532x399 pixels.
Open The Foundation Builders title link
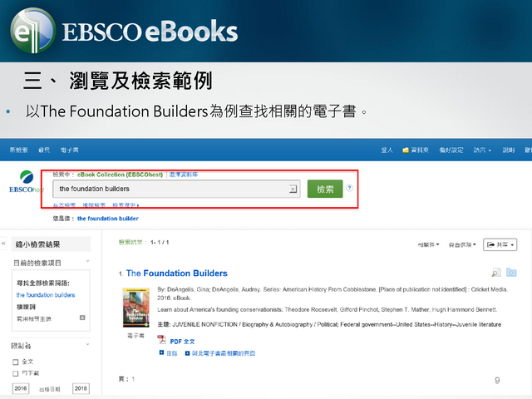coord(176,273)
